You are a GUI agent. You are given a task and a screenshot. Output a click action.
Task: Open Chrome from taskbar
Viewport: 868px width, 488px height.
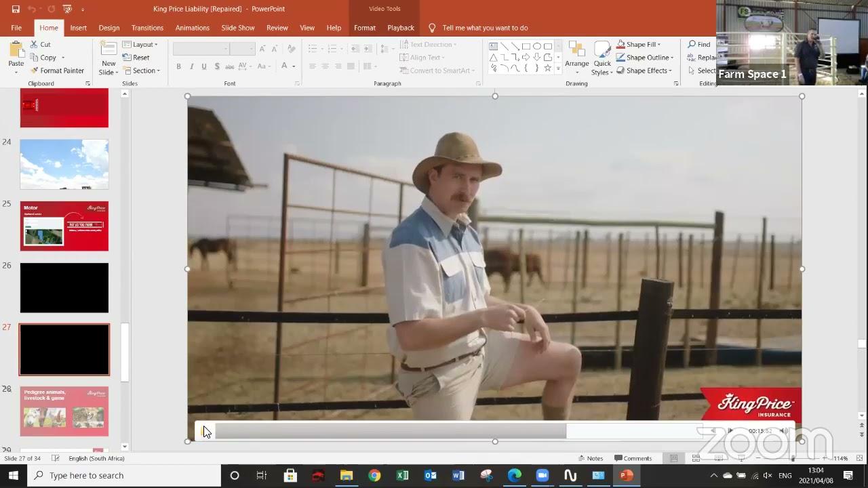click(374, 475)
